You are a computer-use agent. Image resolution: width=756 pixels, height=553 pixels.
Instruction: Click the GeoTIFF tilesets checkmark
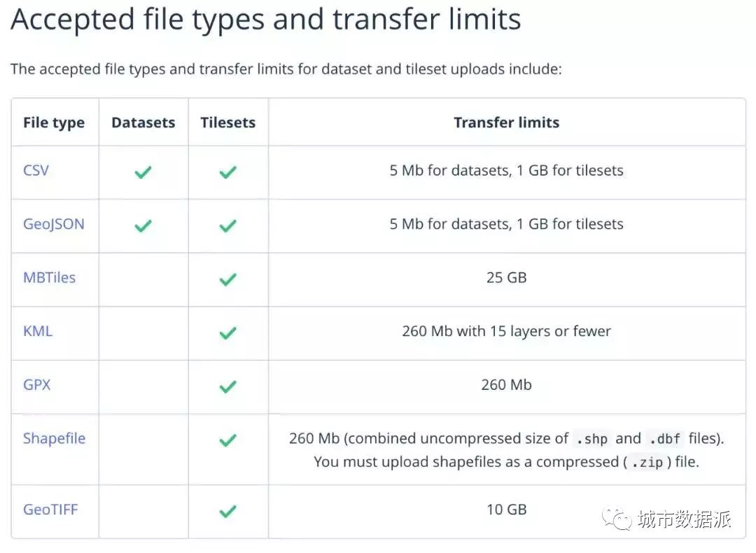227,512
